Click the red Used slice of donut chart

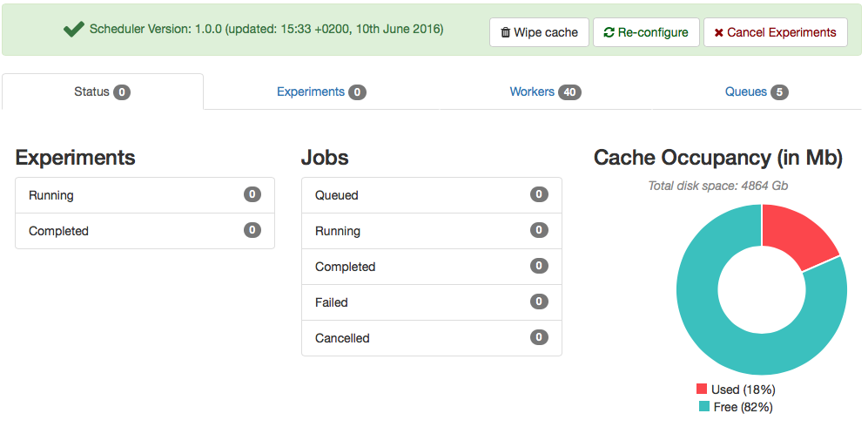click(794, 235)
